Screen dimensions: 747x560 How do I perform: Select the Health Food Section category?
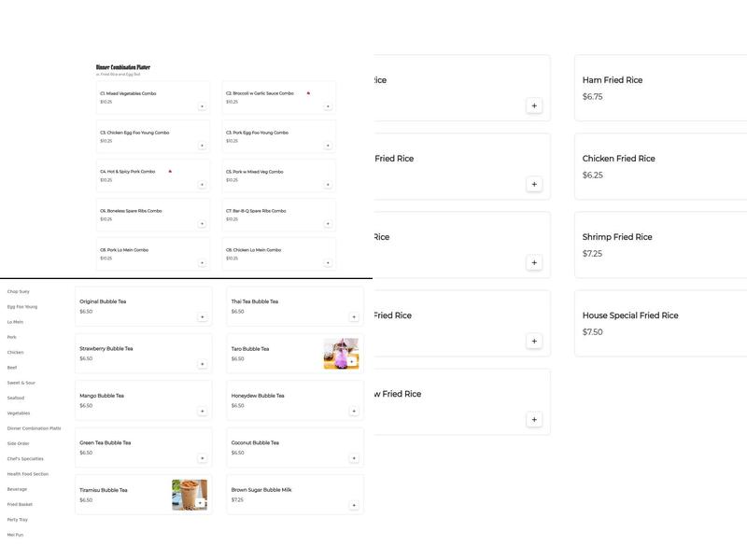tap(28, 474)
